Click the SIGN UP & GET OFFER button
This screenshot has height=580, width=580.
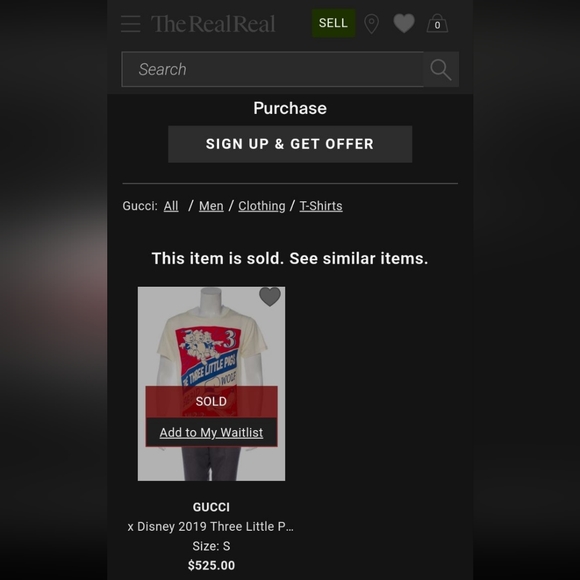(290, 144)
